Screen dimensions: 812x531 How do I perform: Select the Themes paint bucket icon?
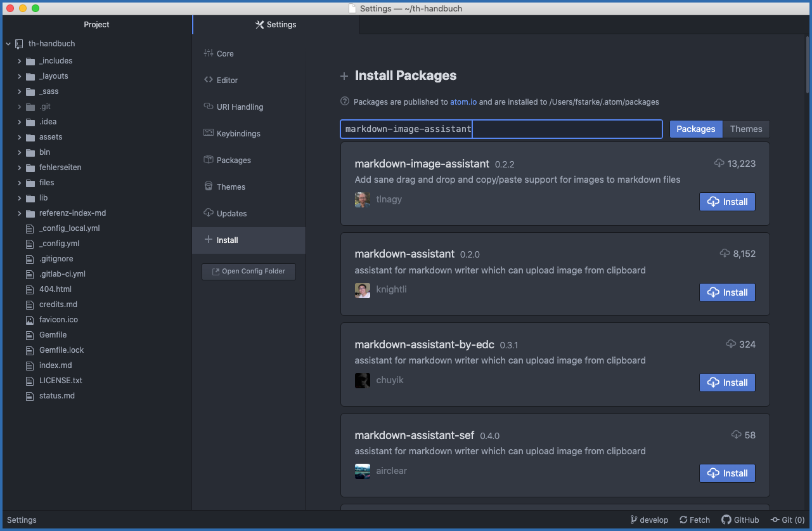pos(208,187)
